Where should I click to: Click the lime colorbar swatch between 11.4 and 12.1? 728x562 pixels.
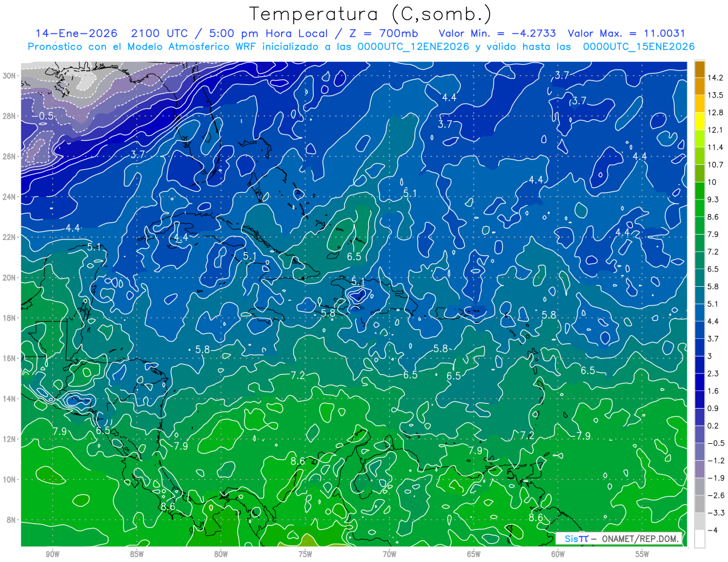tap(700, 139)
